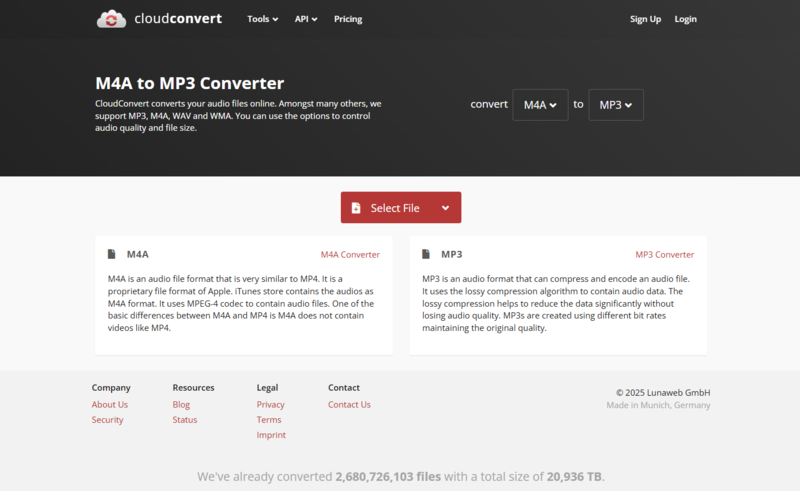800x491 pixels.
Task: Open the Sign Up page
Action: [x=645, y=19]
